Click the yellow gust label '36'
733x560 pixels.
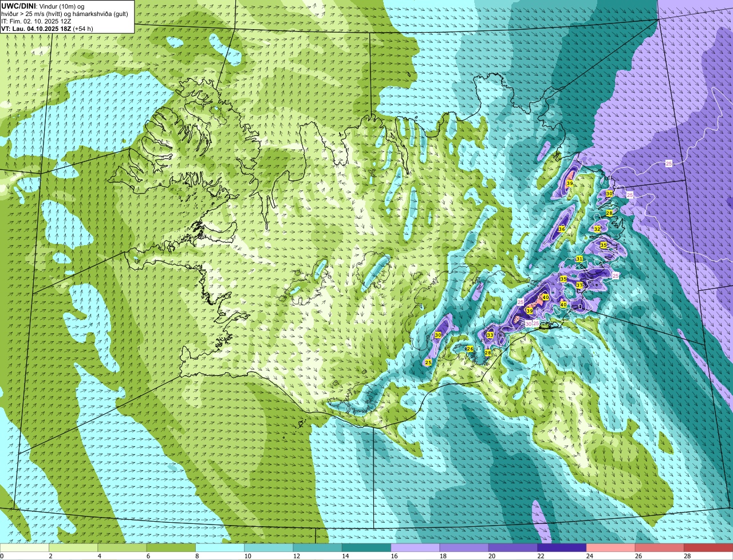coord(562,229)
